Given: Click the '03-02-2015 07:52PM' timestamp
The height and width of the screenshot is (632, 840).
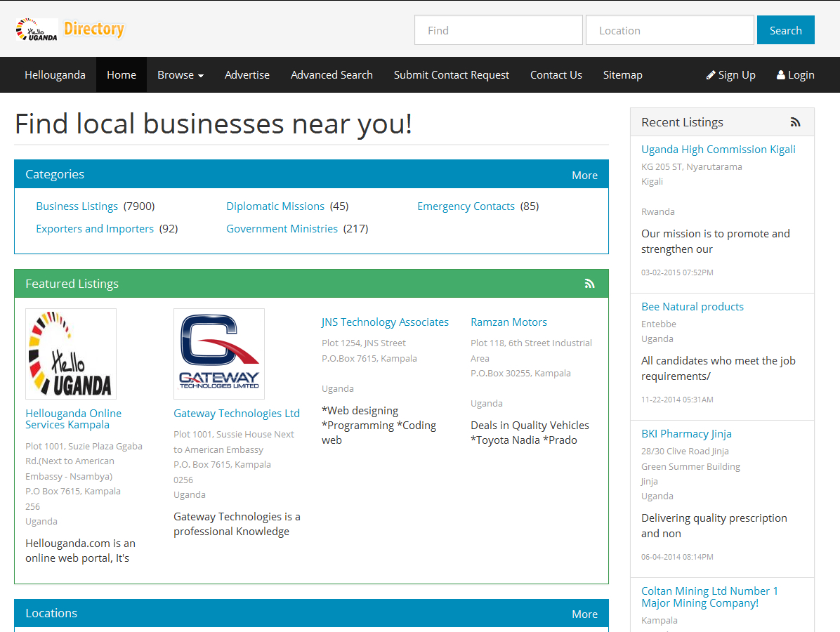Looking at the screenshot, I should coord(677,272).
